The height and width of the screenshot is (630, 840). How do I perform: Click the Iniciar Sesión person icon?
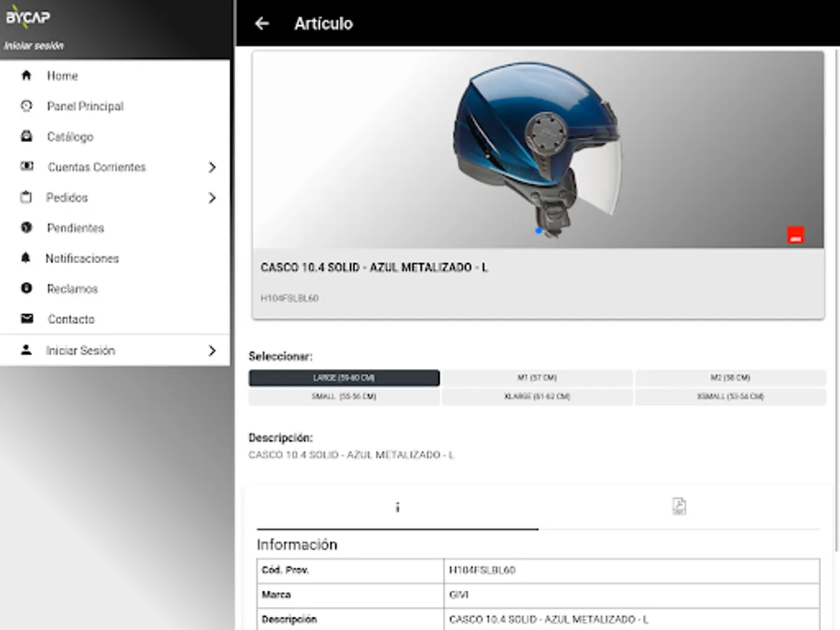click(27, 350)
